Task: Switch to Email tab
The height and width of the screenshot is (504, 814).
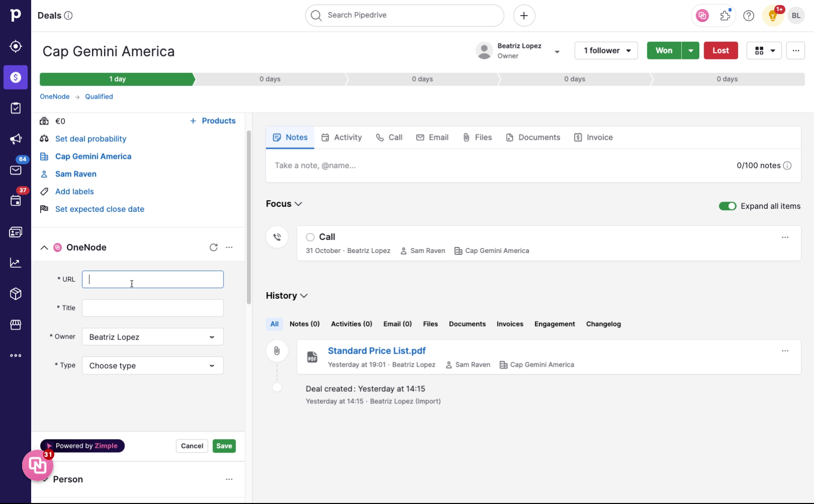Action: (432, 137)
